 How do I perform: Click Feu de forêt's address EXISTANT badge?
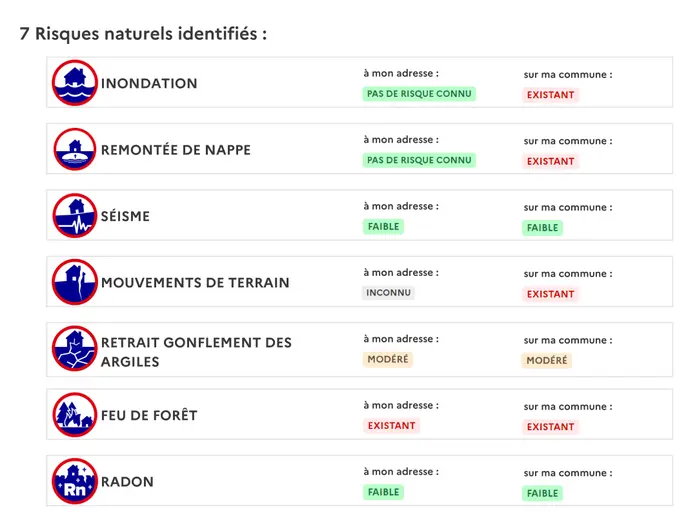[391, 426]
